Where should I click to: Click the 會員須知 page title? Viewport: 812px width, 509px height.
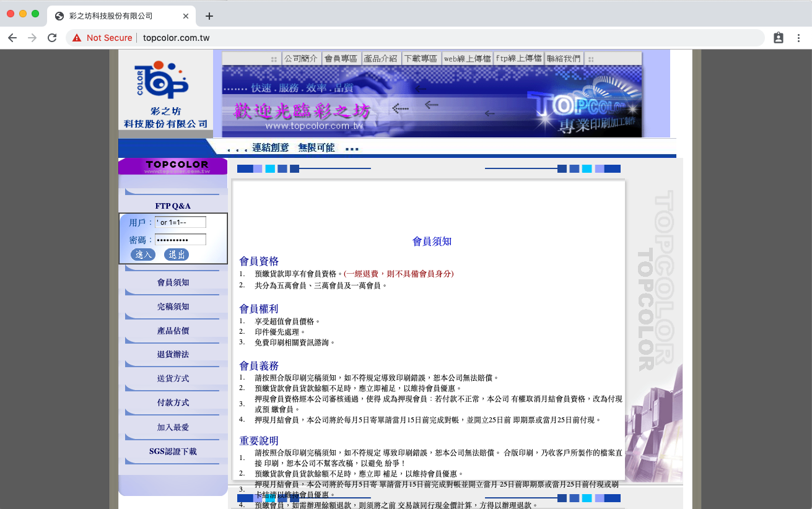tap(432, 241)
